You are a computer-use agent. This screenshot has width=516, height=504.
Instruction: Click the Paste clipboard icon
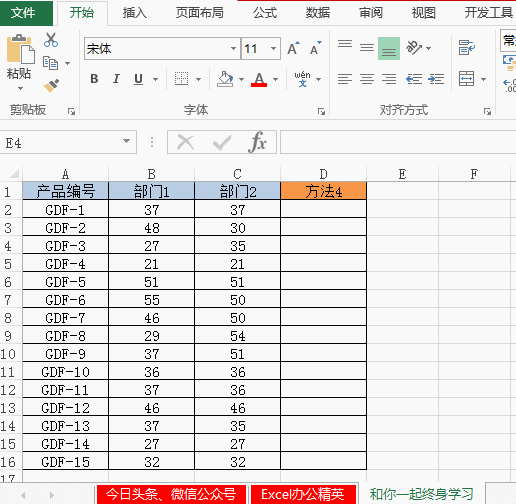[x=20, y=49]
